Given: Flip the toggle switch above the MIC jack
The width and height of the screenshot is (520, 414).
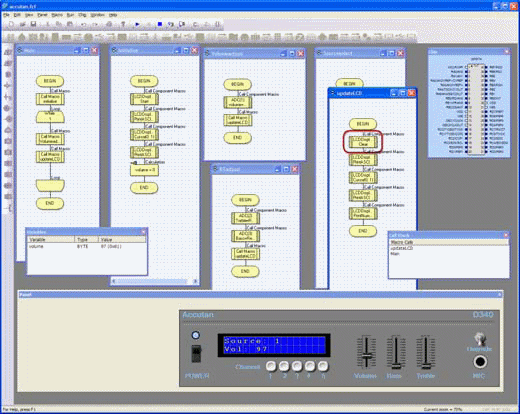Looking at the screenshot, I should coord(480,339).
